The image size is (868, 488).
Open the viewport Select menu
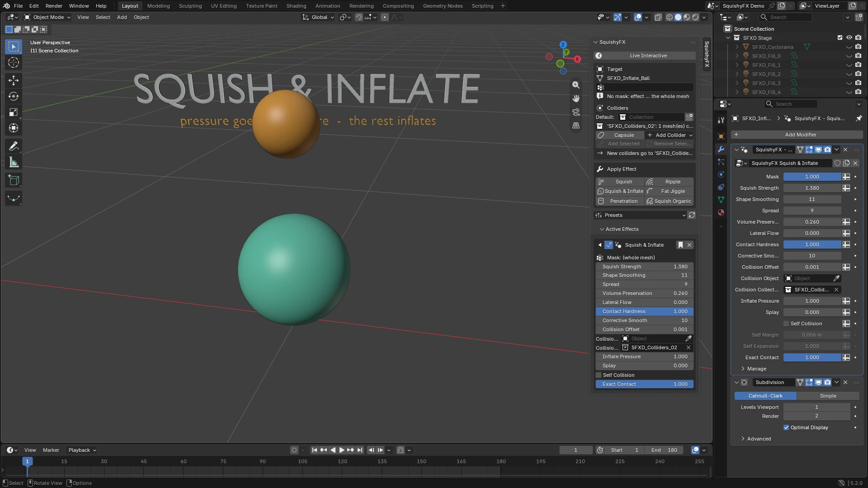click(x=103, y=17)
